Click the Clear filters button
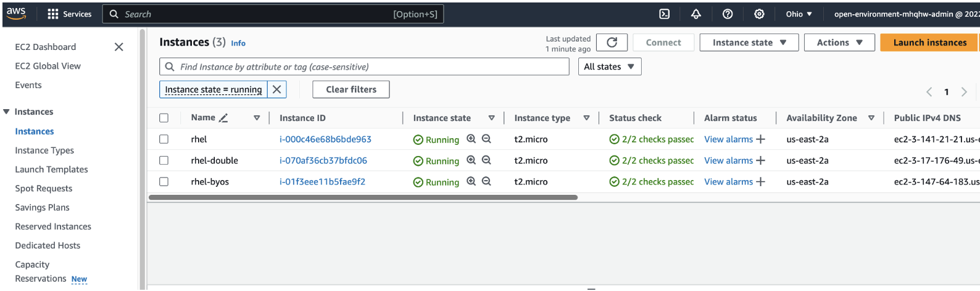The image size is (980, 291). click(x=351, y=89)
